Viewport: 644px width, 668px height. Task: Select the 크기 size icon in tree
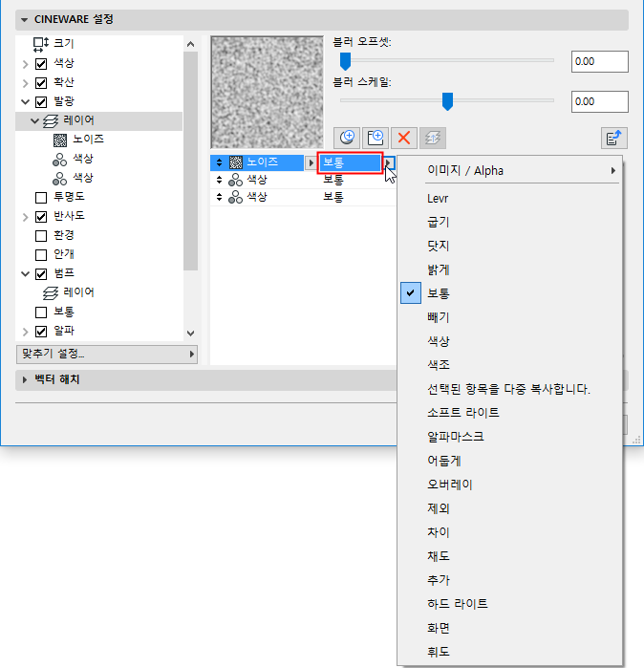tap(41, 43)
